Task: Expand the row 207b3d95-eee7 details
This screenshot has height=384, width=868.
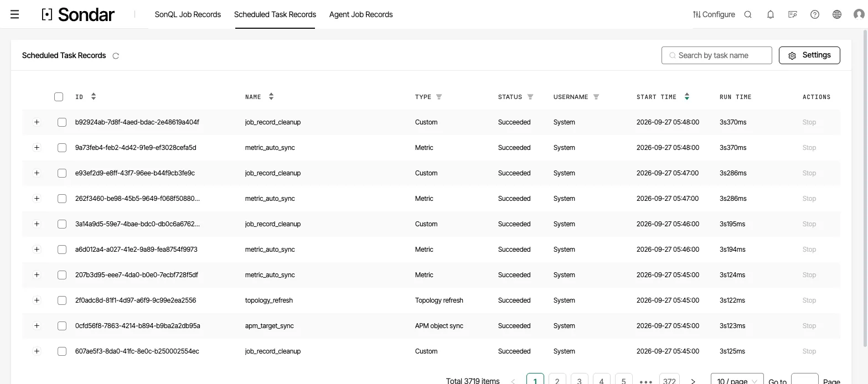Action: click(37, 275)
